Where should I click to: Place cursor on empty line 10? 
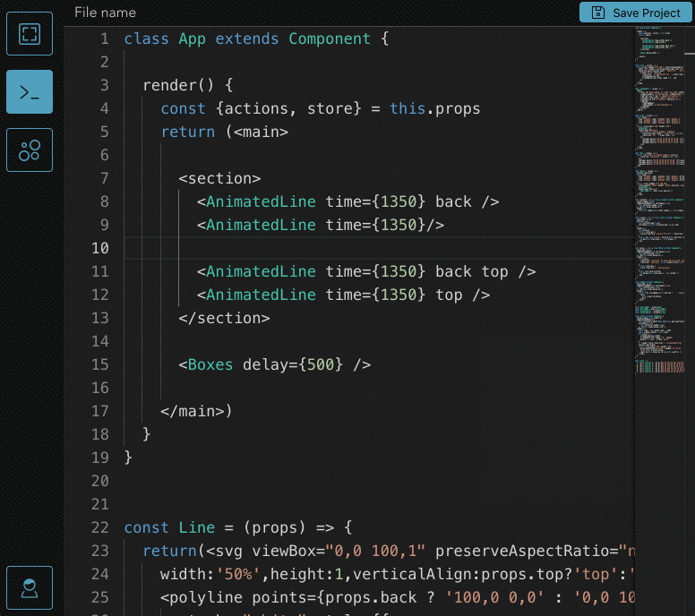click(379, 248)
